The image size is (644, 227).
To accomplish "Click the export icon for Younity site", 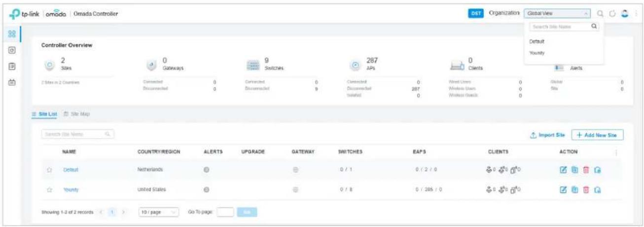I will click(598, 189).
